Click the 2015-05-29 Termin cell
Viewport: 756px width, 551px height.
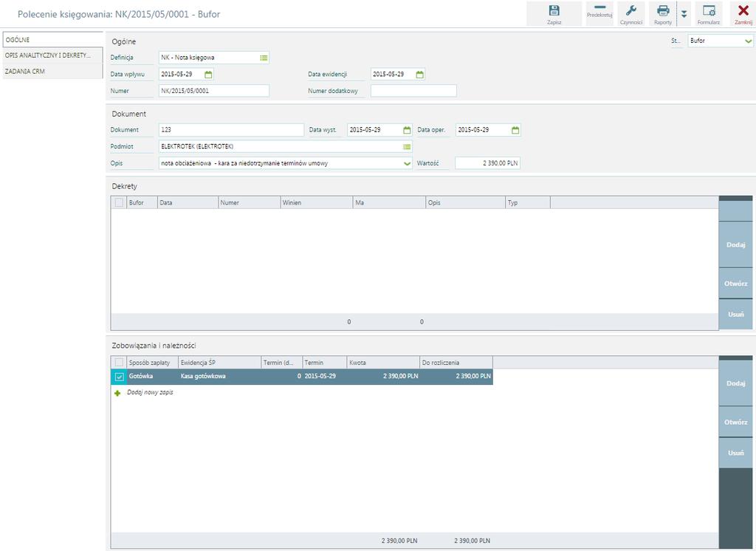[x=325, y=377]
